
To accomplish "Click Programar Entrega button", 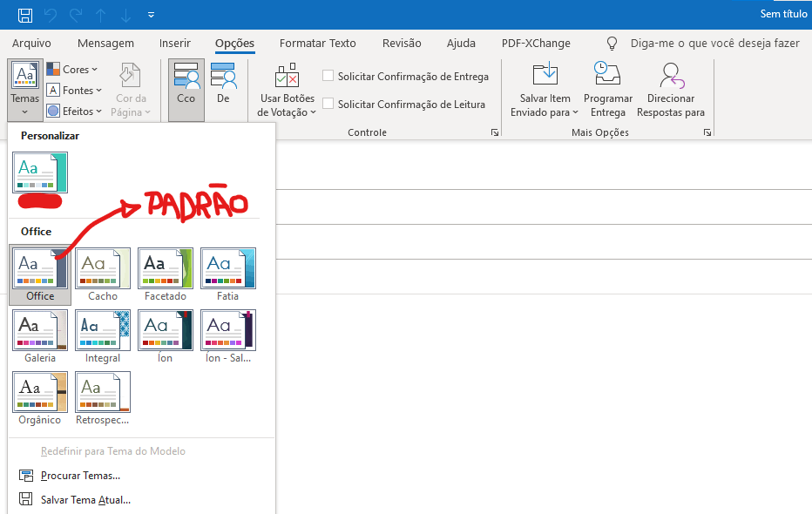I will 608,90.
